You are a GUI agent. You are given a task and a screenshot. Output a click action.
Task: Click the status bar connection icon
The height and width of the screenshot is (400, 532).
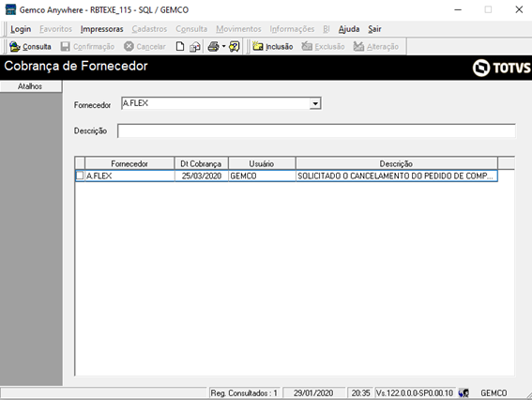(x=464, y=393)
